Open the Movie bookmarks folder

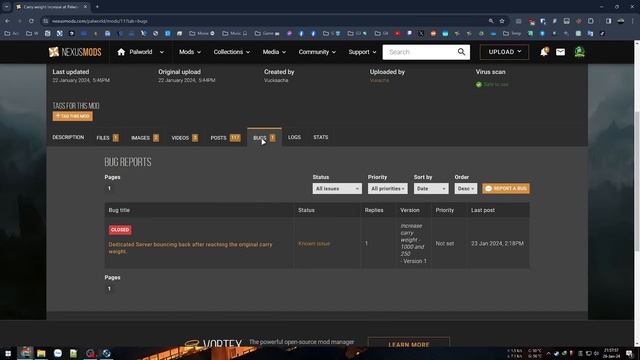202,33
